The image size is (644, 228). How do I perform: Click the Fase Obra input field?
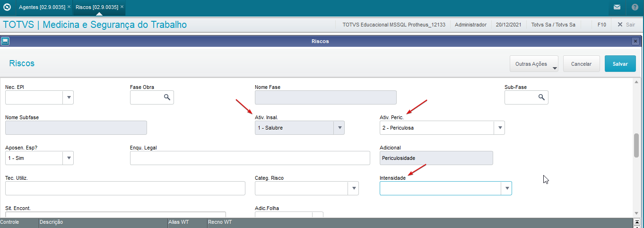point(152,97)
